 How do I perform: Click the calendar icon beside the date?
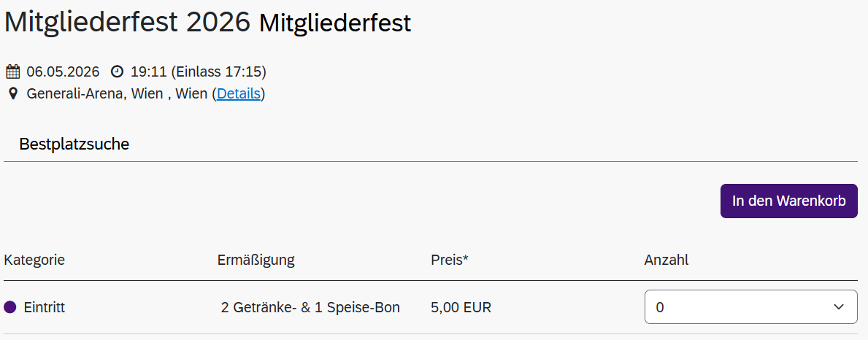pyautogui.click(x=12, y=72)
